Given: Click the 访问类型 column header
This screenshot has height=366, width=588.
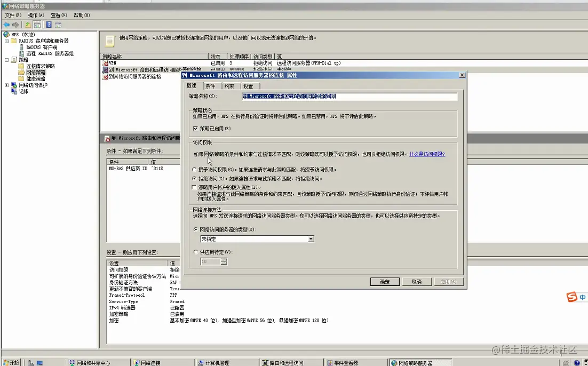Looking at the screenshot, I should [263, 57].
